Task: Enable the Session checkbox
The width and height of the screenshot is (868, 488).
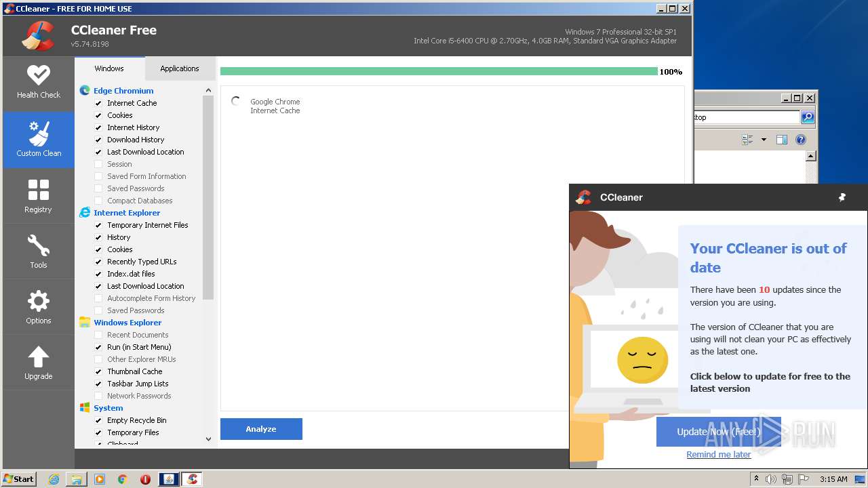Action: [98, 164]
